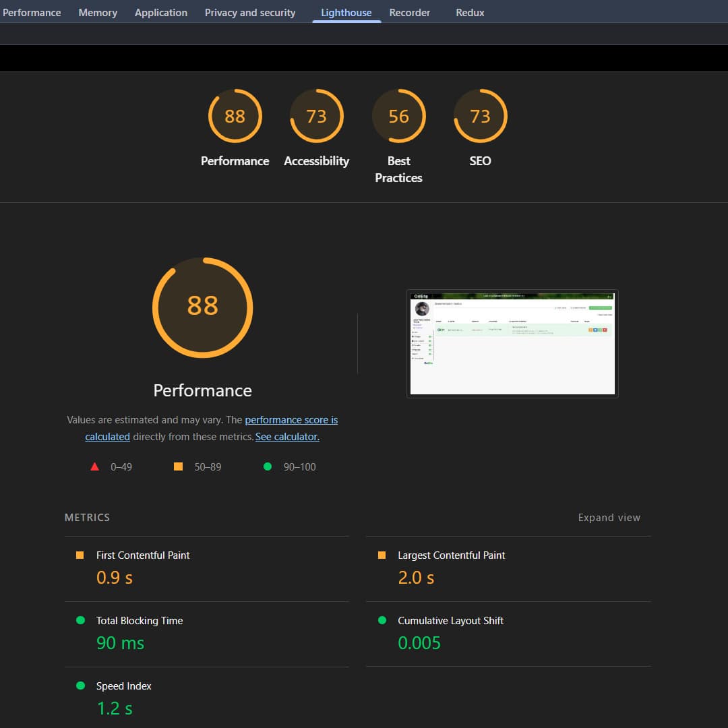Click the Speed Index green dot

point(80,686)
